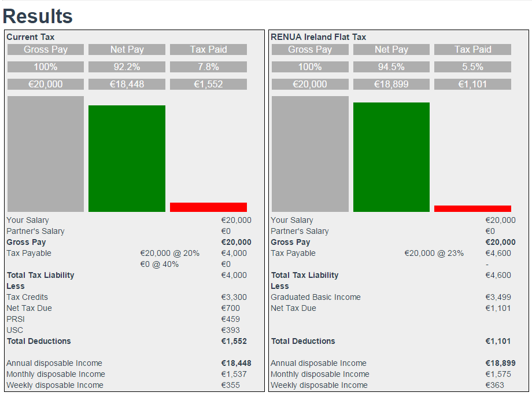Click the PRSI label
This screenshot has height=396, width=532.
click(16, 319)
